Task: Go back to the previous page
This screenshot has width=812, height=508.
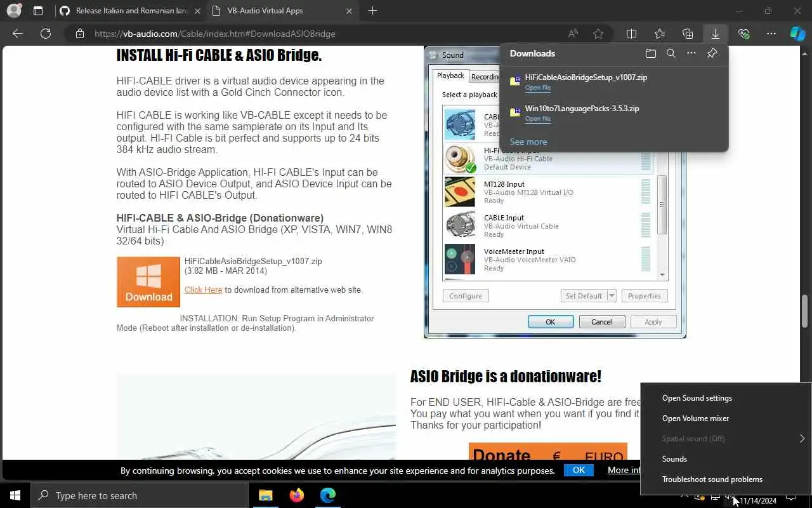Action: click(18, 34)
